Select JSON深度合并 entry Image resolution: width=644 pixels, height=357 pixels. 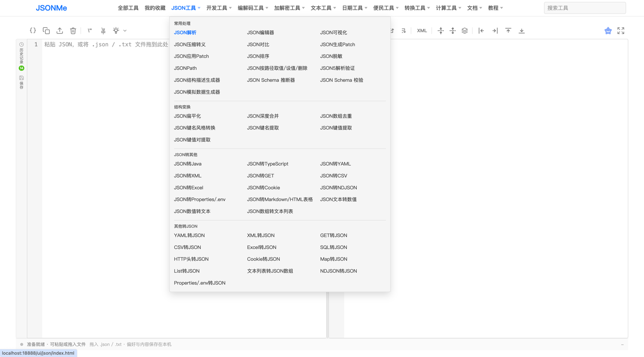click(263, 116)
